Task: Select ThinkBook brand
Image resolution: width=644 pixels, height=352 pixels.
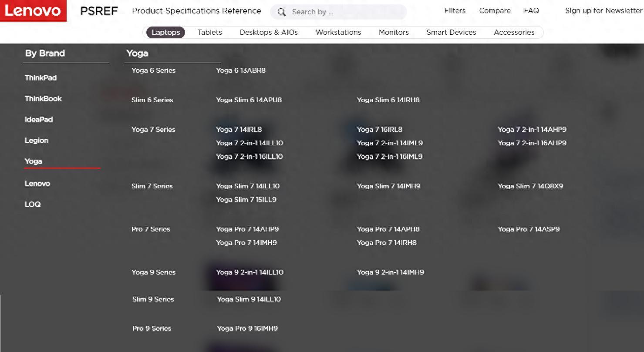Action: click(43, 98)
